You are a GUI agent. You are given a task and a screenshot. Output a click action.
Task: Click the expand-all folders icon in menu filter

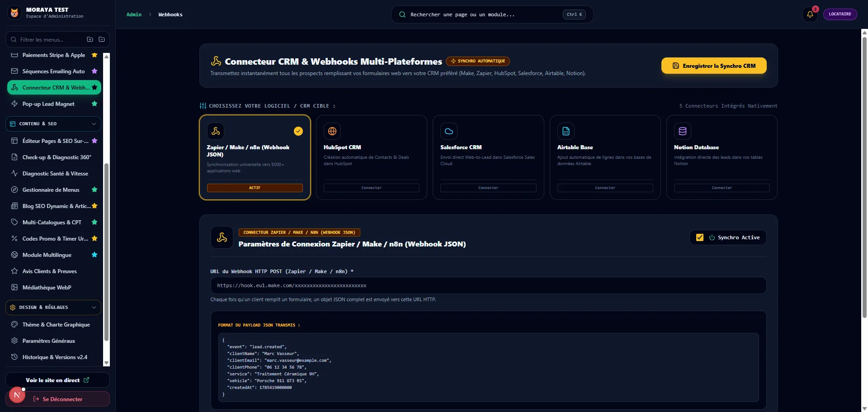coord(90,39)
